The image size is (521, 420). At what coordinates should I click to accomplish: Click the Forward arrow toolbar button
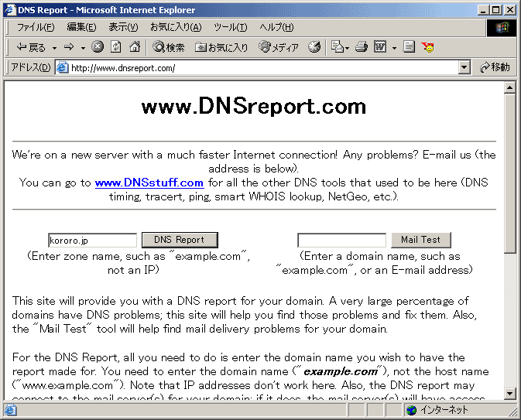tap(69, 47)
